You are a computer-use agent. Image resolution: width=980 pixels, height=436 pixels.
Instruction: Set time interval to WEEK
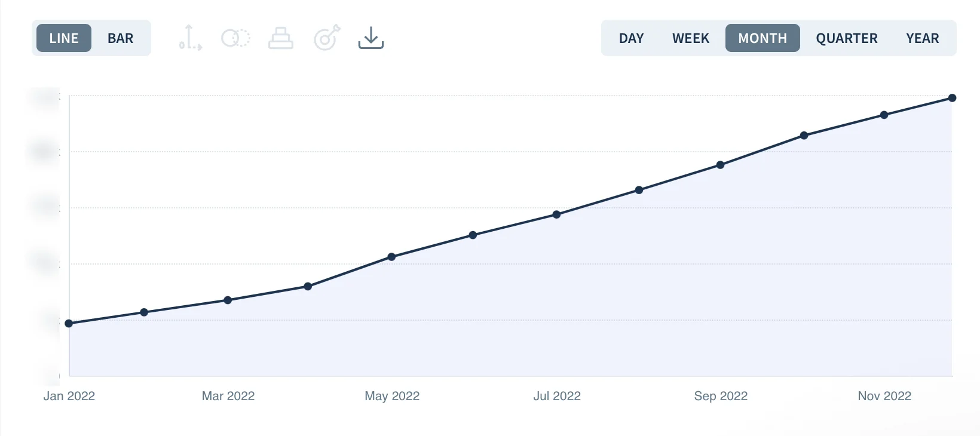[690, 38]
